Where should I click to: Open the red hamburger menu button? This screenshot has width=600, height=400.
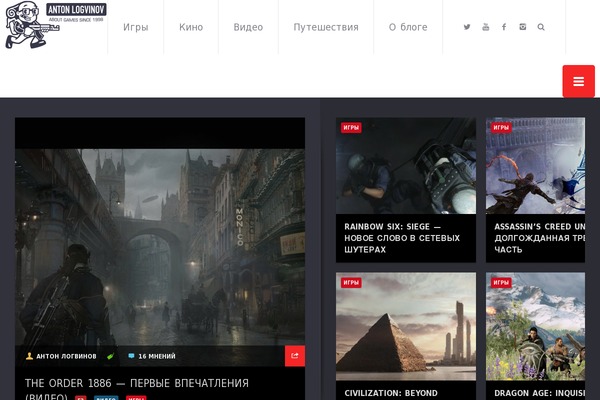coord(578,81)
